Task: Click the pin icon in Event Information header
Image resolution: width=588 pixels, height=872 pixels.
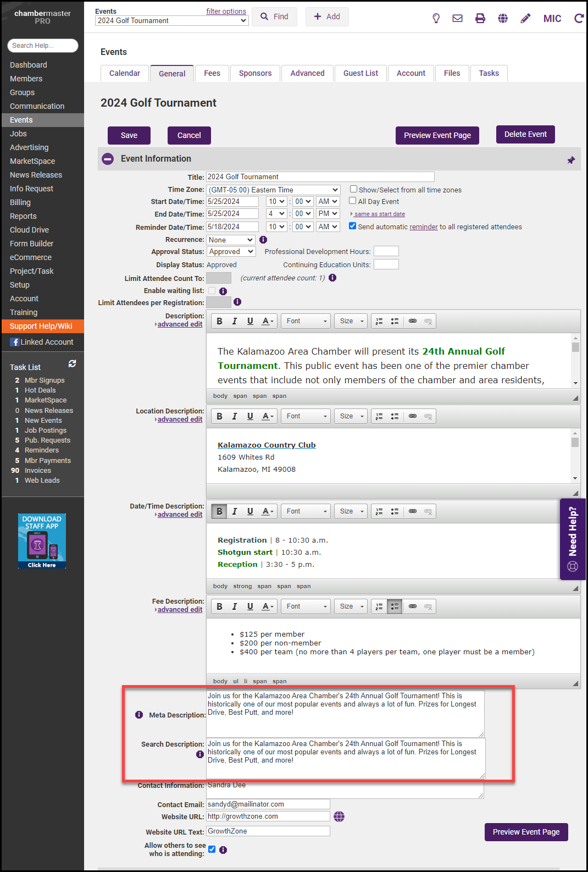Action: pos(571,160)
